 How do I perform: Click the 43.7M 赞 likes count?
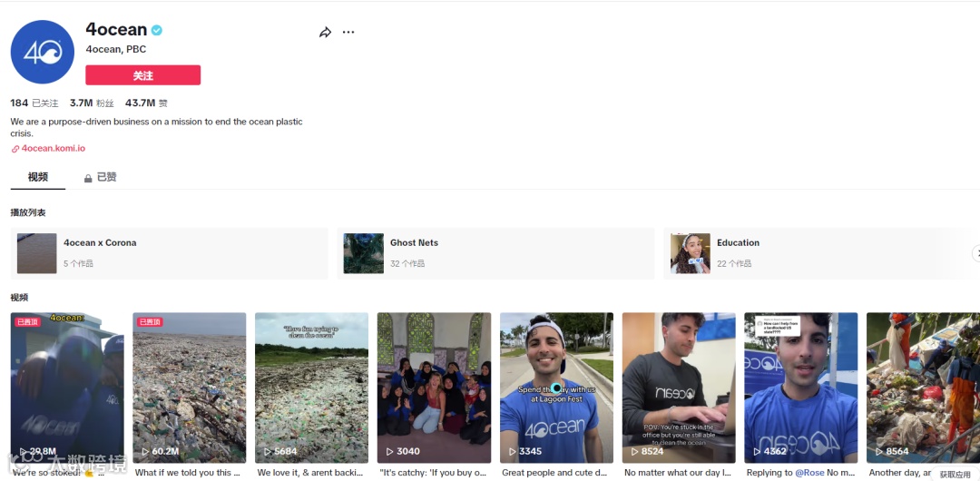point(146,103)
